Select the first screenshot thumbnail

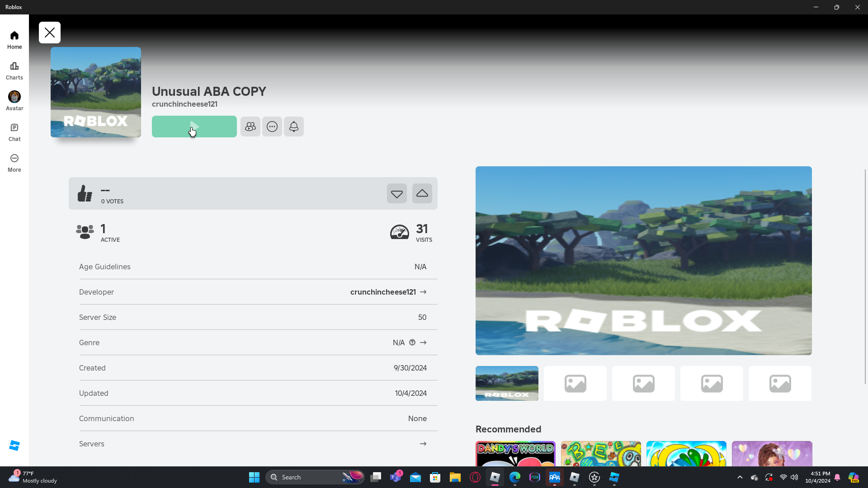point(507,383)
